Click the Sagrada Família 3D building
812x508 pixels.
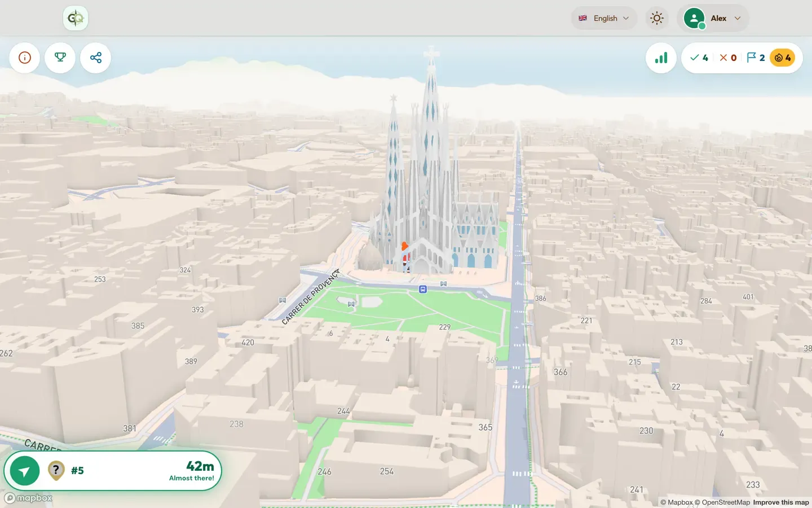pyautogui.click(x=431, y=186)
